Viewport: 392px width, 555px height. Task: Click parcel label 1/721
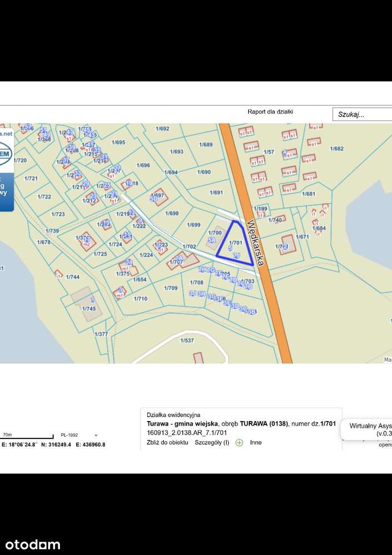[31, 178]
